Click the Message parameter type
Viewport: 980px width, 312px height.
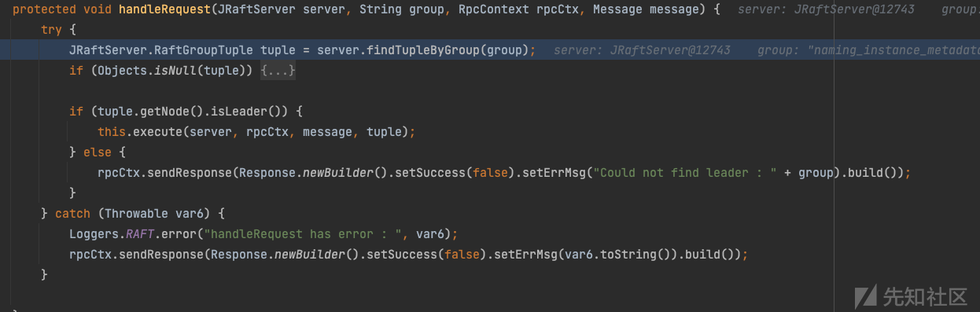coord(617,9)
